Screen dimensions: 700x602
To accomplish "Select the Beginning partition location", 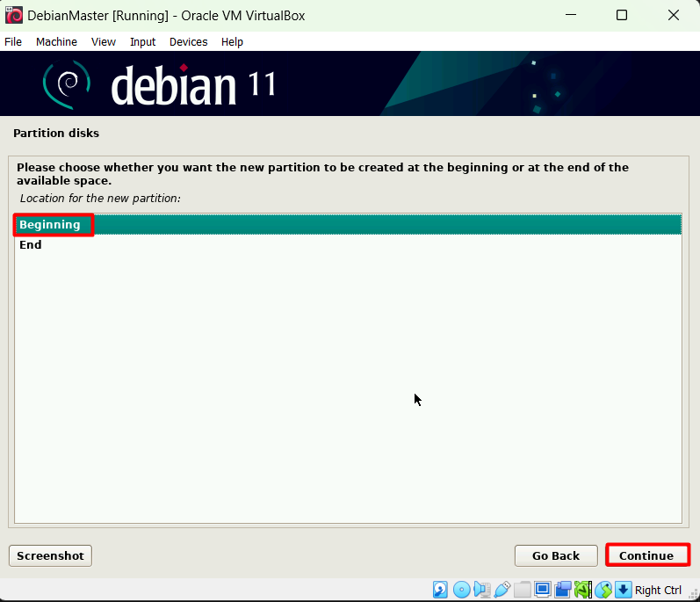I will 348,225.
